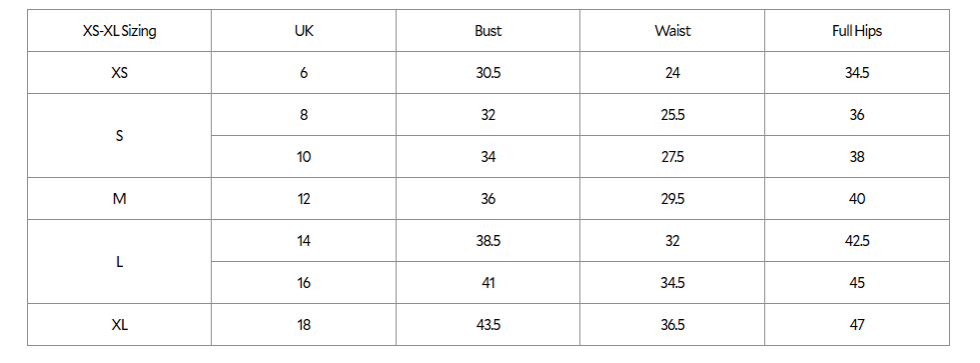
Task: Select the Waist column header
Action: click(x=672, y=31)
